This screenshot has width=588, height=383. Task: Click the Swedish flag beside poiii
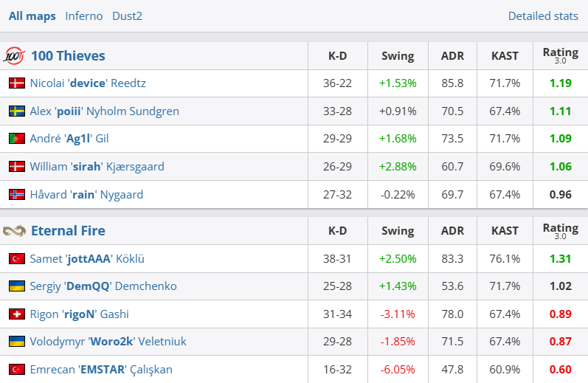point(16,111)
